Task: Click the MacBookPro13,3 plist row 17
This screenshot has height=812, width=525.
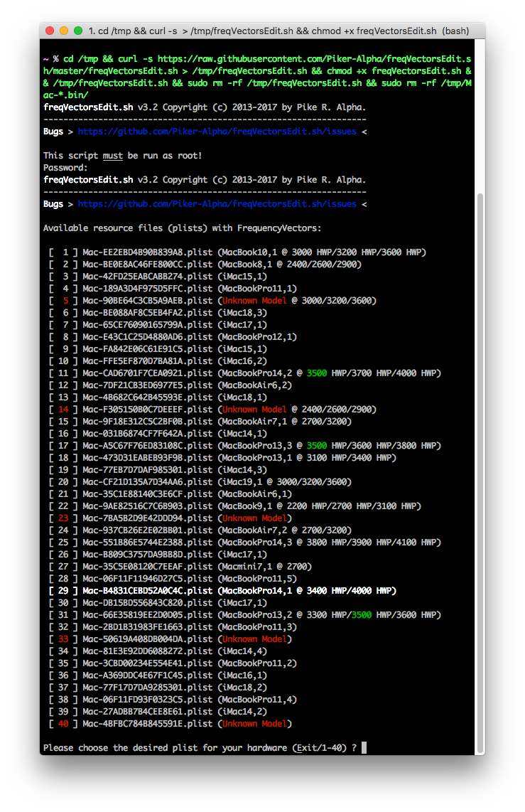Action: (244, 446)
